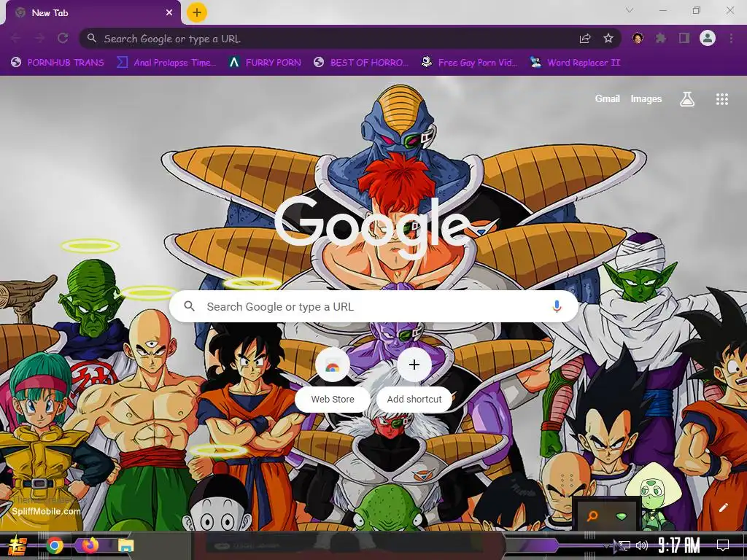Bookmark this tab with the star icon
Viewport: 747px width, 560px height.
pos(608,39)
